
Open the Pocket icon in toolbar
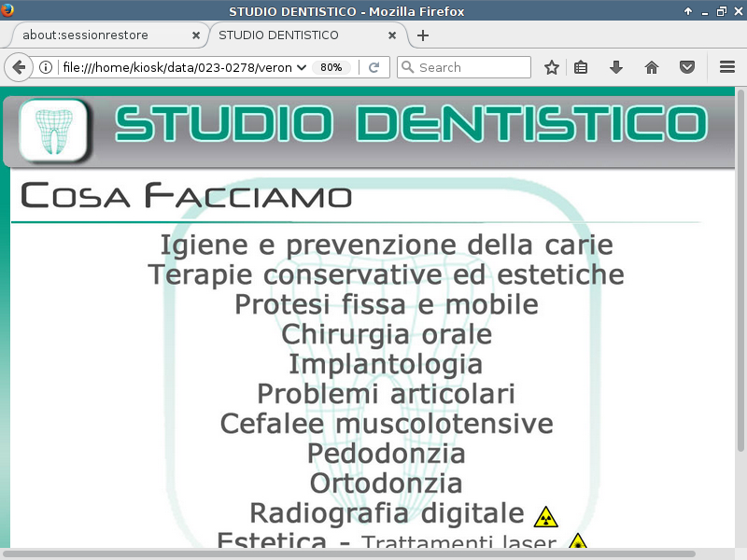click(x=686, y=67)
